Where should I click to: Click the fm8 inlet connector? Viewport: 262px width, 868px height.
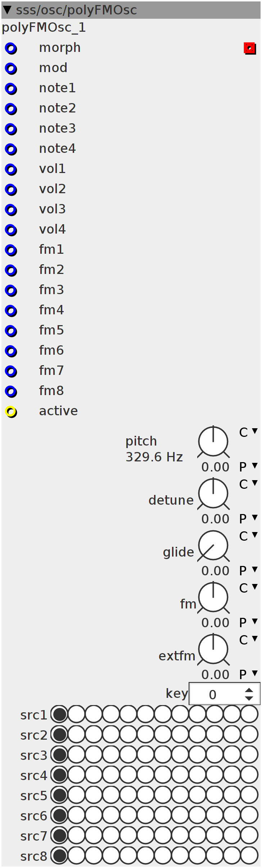(x=11, y=391)
